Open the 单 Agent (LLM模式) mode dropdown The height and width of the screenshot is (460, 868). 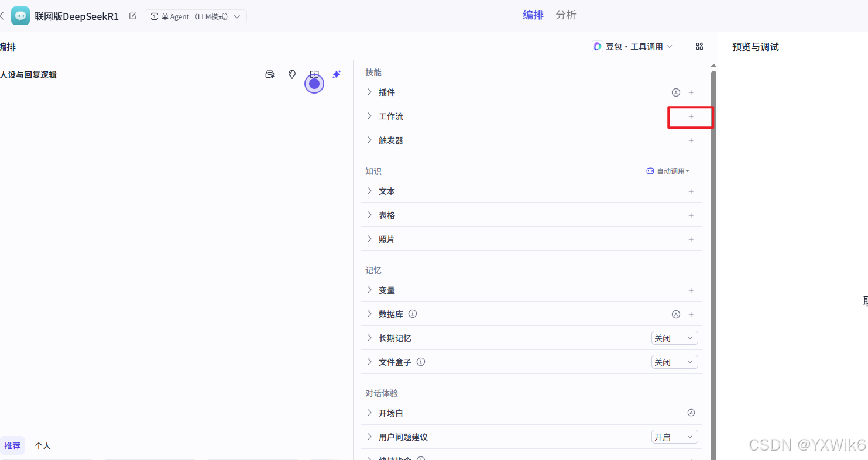(x=195, y=16)
